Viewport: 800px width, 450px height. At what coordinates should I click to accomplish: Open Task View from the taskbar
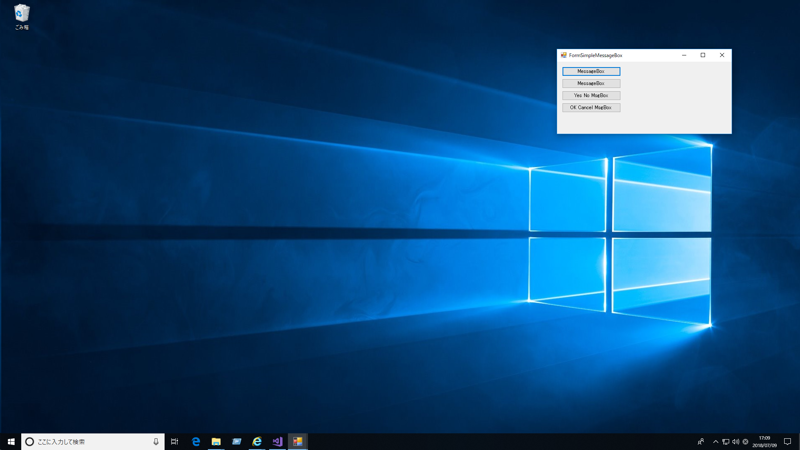174,441
